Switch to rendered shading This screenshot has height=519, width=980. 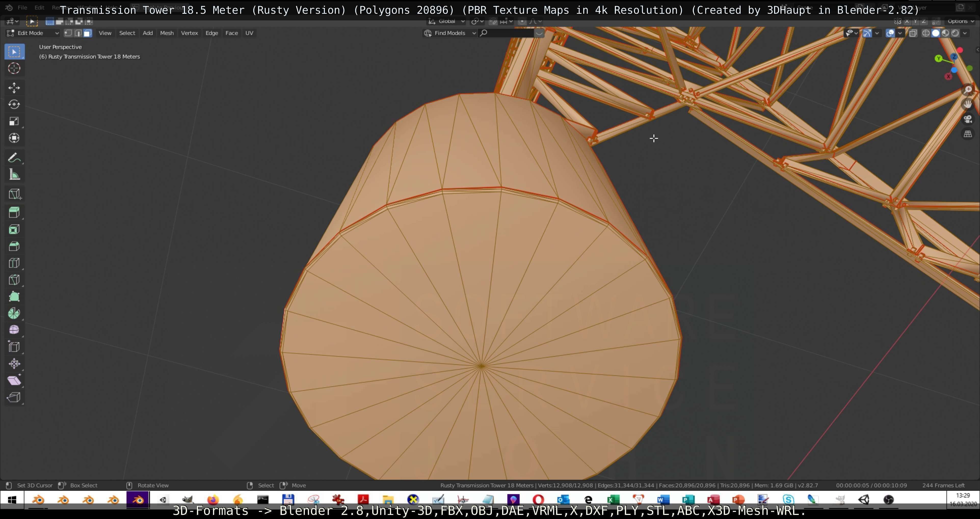click(x=955, y=33)
